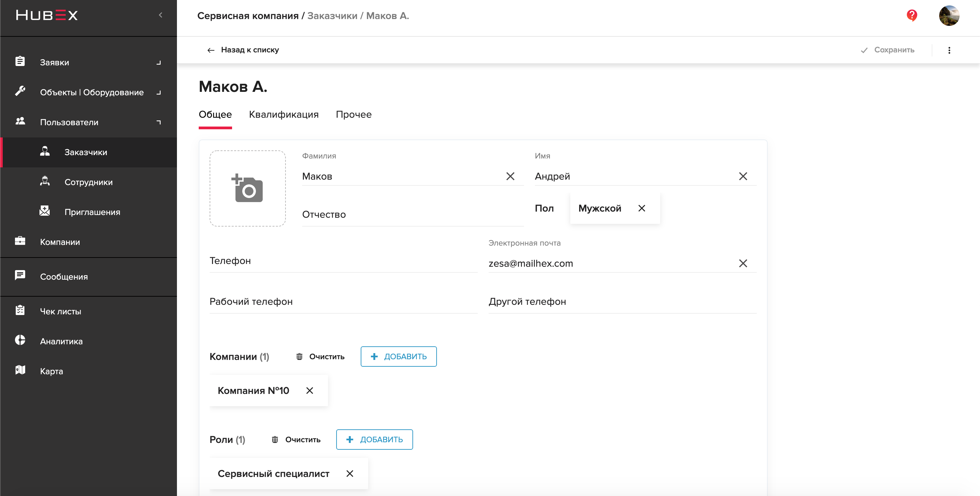Click Add button under Компании section

point(398,356)
